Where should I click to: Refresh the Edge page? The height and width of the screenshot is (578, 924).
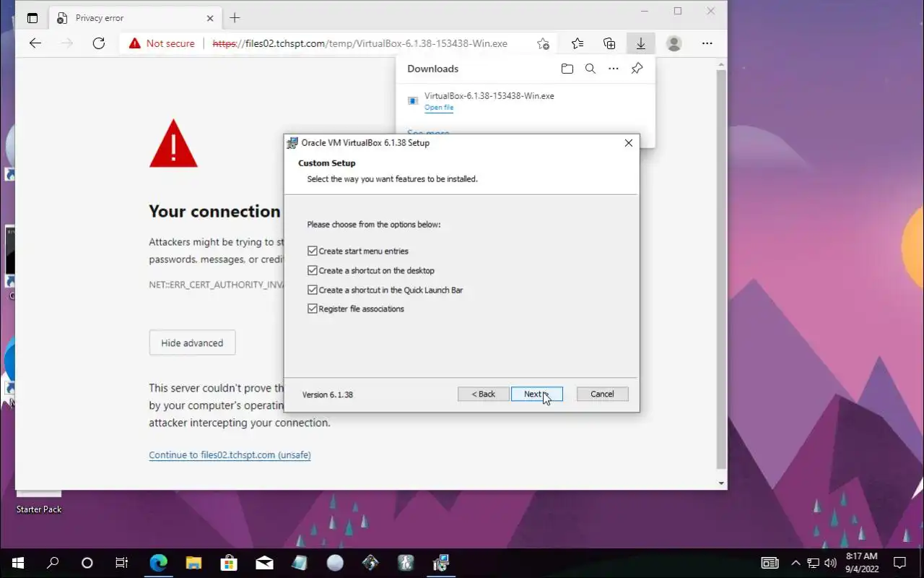click(x=99, y=43)
